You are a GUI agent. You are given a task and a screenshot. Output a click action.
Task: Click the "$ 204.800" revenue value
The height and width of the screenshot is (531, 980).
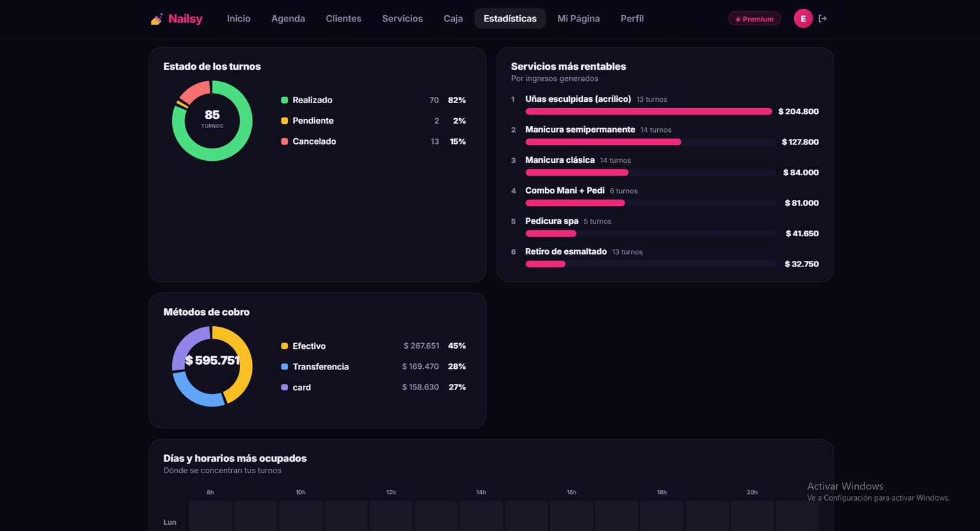click(798, 111)
